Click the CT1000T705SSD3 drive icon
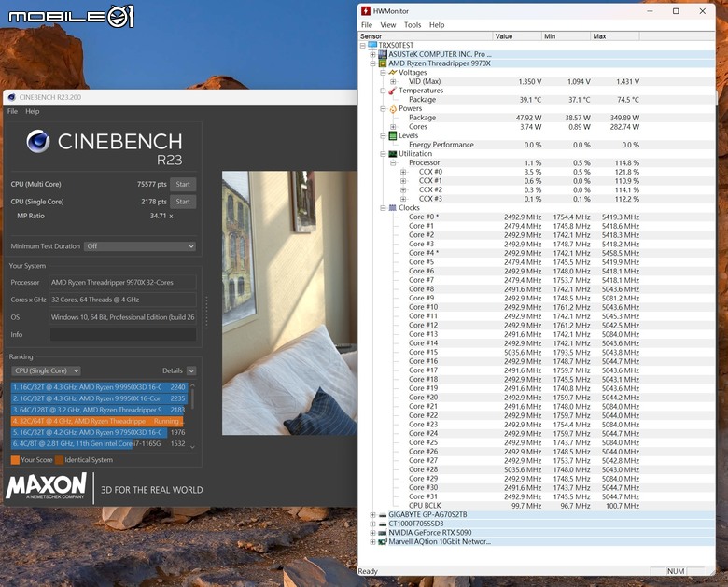 382,524
